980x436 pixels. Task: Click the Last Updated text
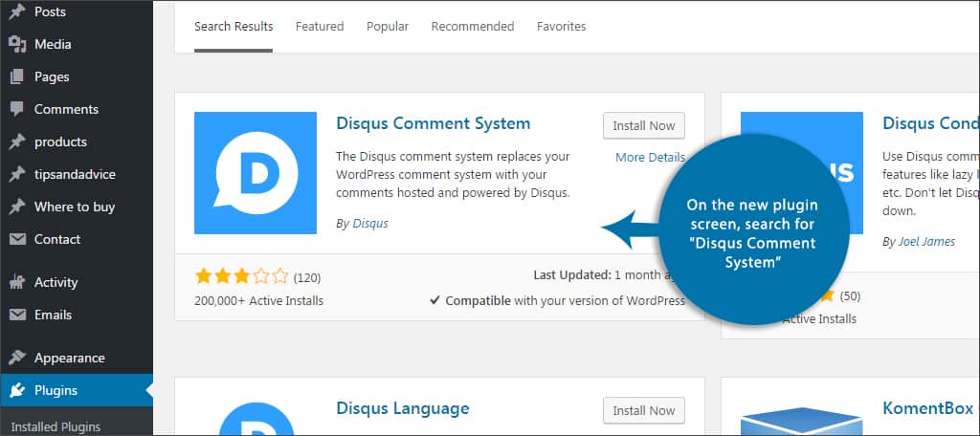603,274
